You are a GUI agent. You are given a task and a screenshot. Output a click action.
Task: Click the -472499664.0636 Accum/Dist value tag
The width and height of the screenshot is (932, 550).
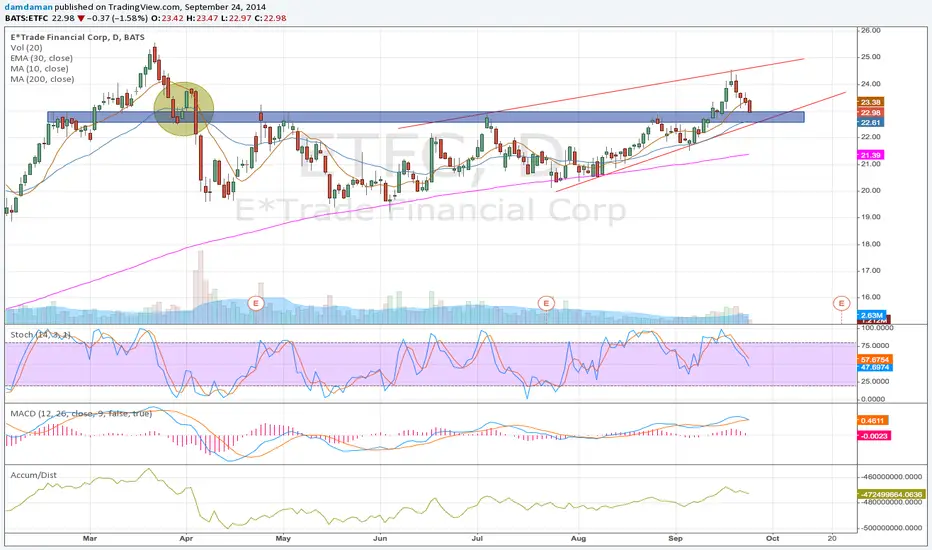click(892, 494)
